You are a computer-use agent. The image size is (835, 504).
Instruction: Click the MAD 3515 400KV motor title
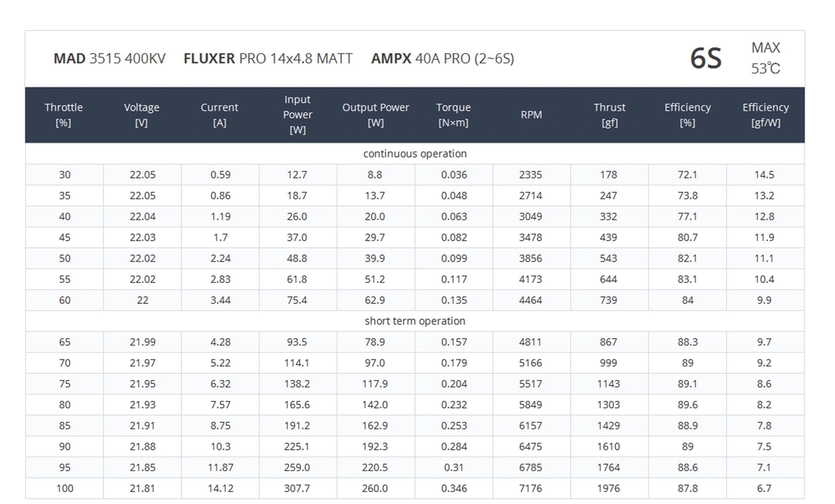pos(110,59)
